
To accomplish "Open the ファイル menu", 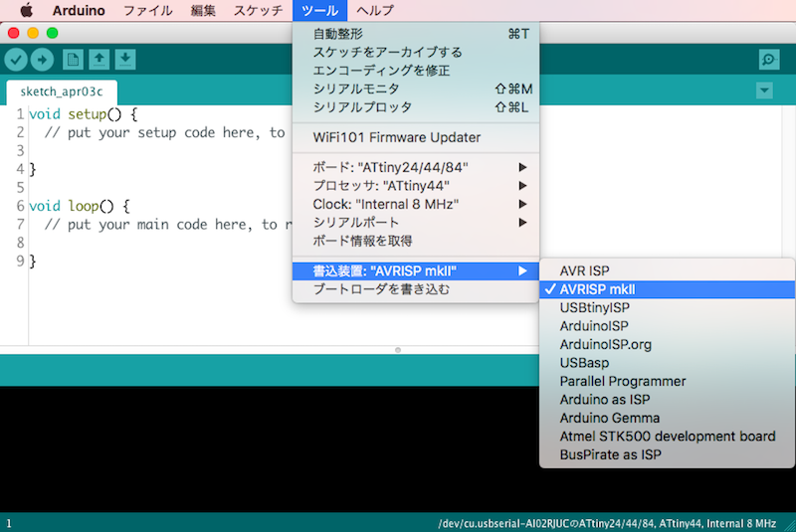I will pyautogui.click(x=147, y=11).
